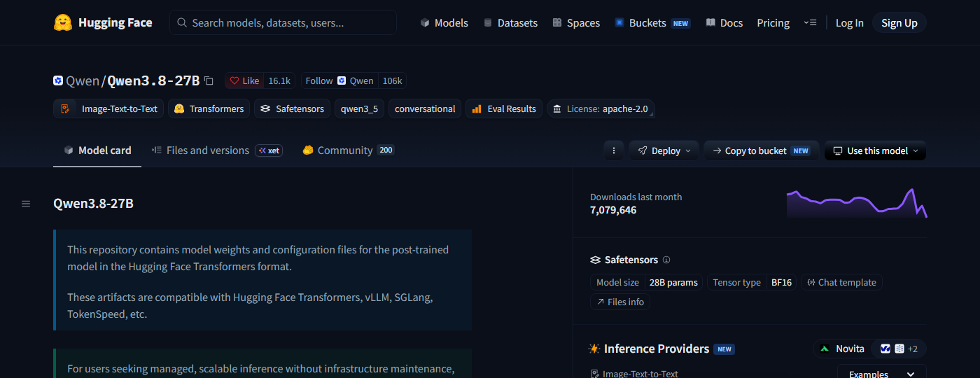Focus the search models input field
The height and width of the screenshot is (378, 980).
(x=283, y=23)
